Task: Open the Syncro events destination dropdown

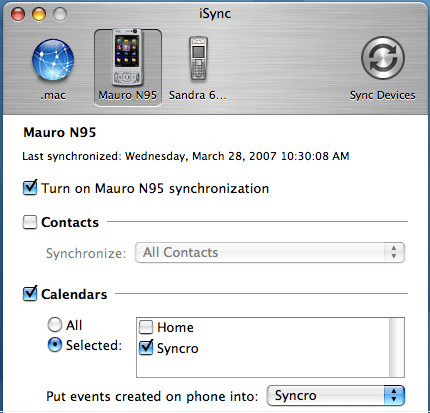Action: (x=336, y=396)
